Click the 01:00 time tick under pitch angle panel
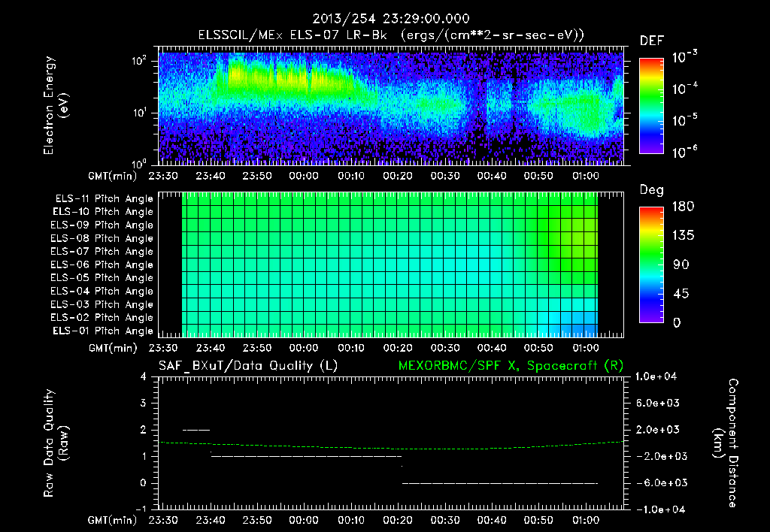This screenshot has width=770, height=532. [x=585, y=348]
